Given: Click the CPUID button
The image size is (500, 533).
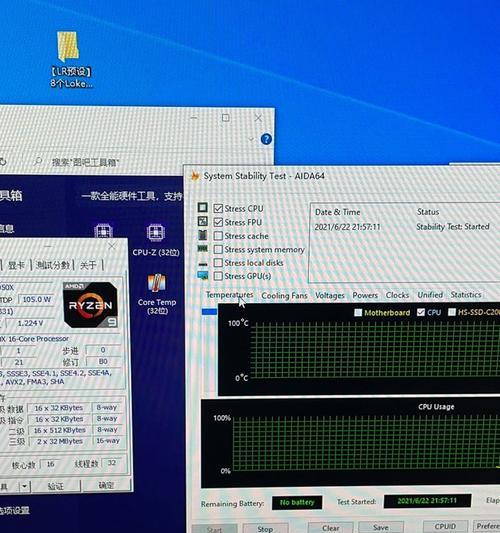Looking at the screenshot, I should click(x=445, y=527).
